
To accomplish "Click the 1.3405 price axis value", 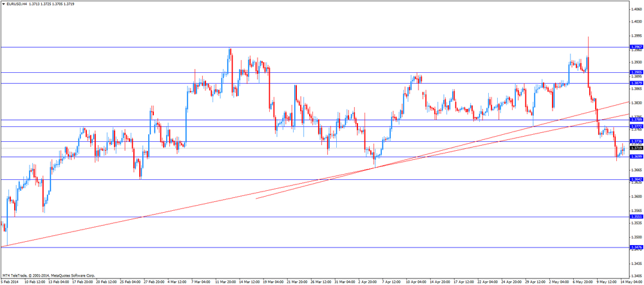I will click(637, 276).
